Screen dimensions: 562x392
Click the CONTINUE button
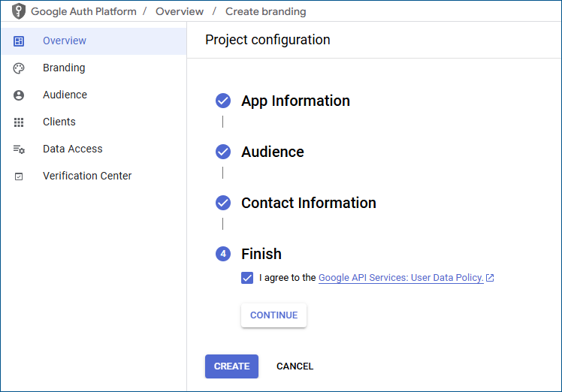(x=273, y=315)
